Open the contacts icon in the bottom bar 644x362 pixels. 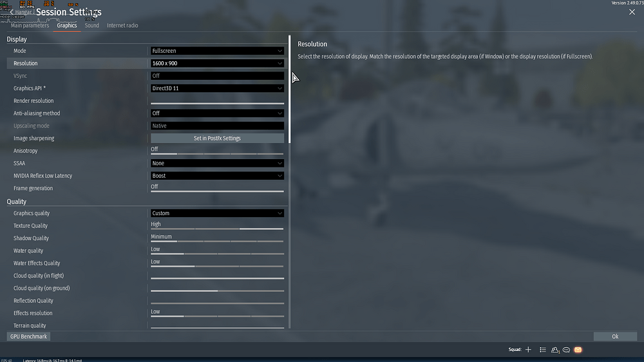click(555, 350)
